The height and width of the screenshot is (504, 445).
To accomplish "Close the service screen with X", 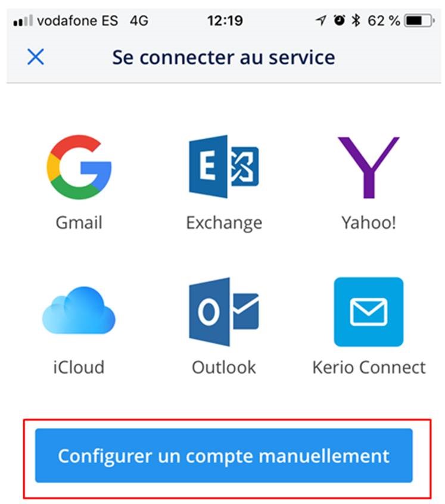I will tap(36, 57).
